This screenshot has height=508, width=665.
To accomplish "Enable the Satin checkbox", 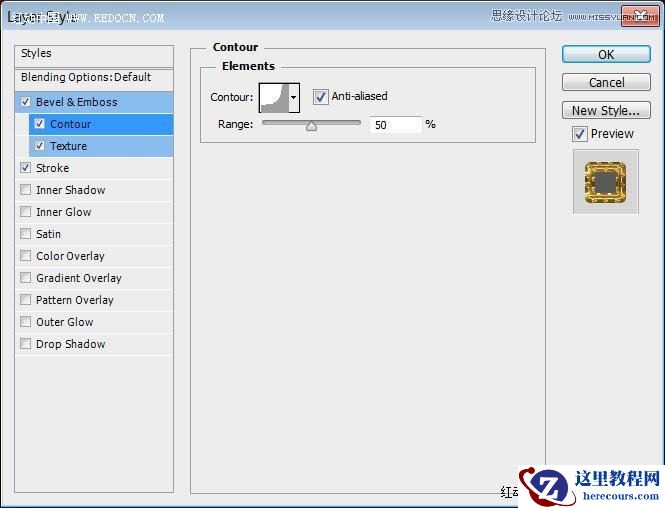I will (x=26, y=234).
